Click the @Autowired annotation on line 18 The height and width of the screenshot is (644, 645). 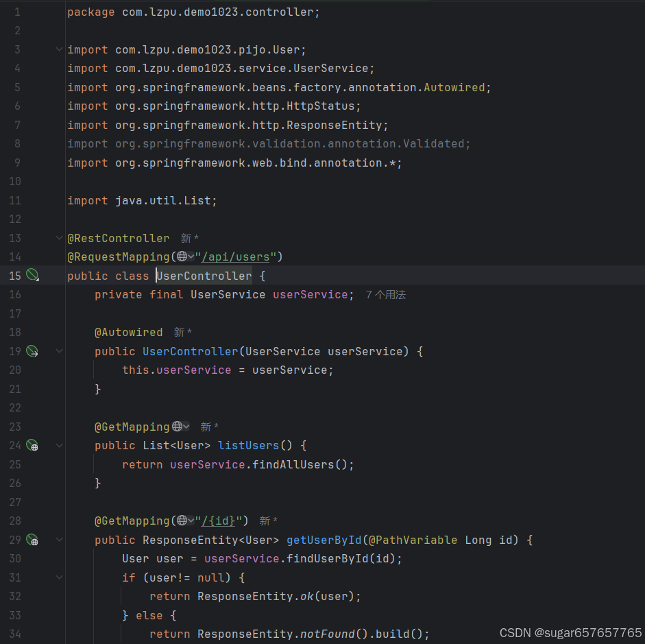pyautogui.click(x=129, y=332)
